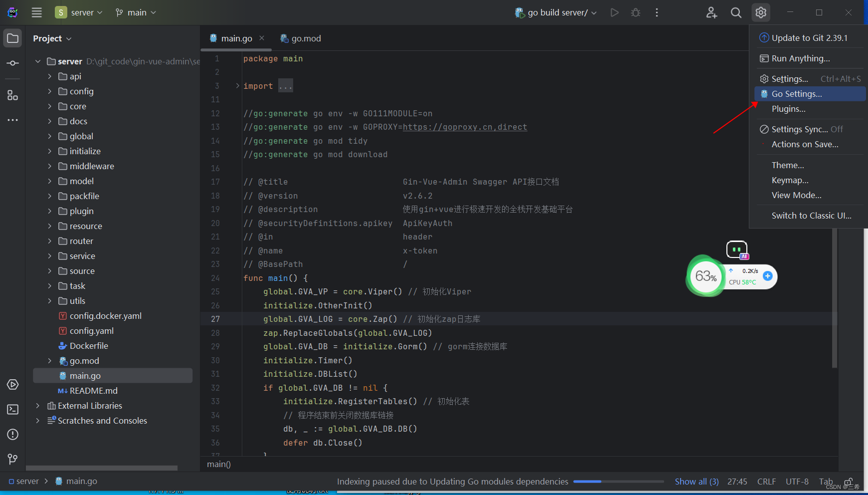Open the Commit tool window from the sidebar
868x495 pixels.
[x=12, y=63]
